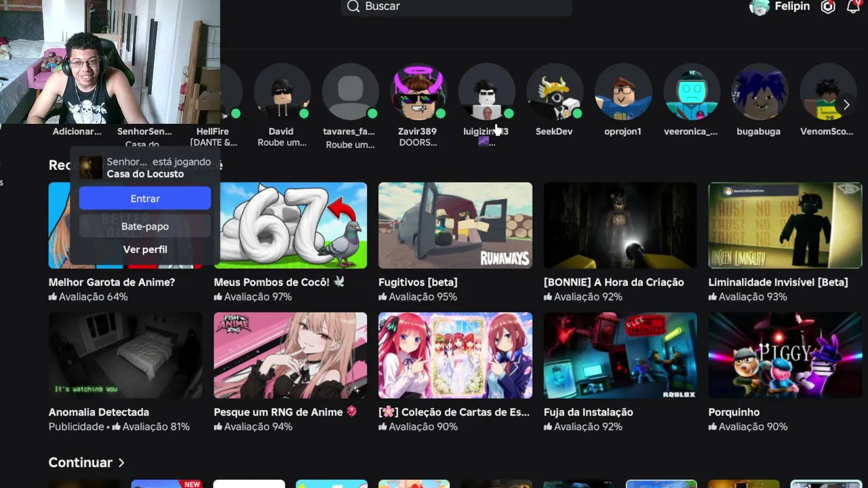Click the oprojon1 name label
The width and height of the screenshot is (868, 488).
[x=623, y=131]
